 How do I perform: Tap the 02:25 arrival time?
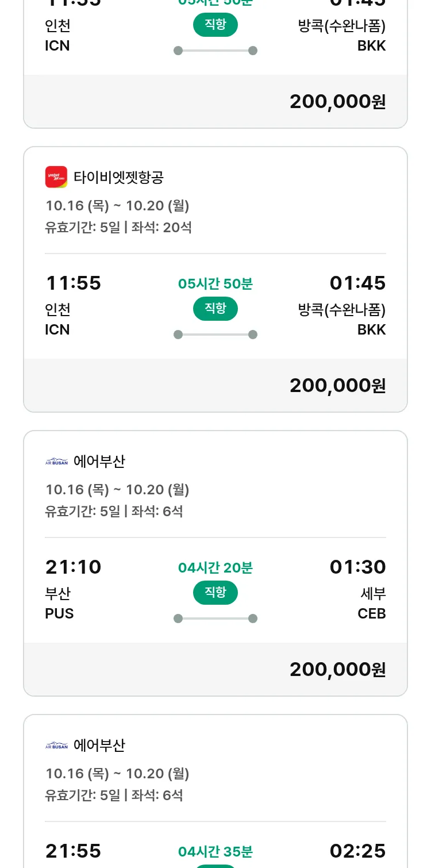coord(357,851)
